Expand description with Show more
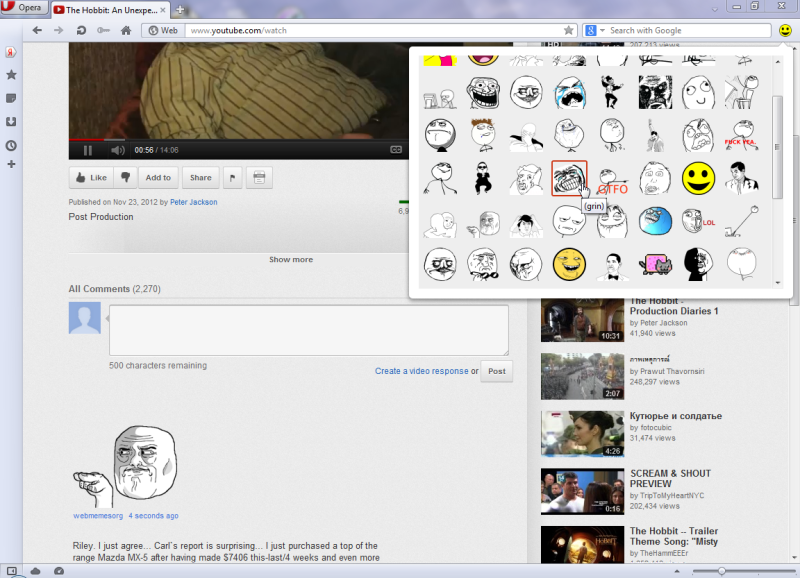The image size is (800, 578). (x=291, y=259)
